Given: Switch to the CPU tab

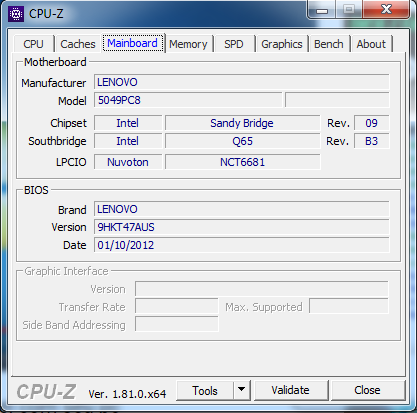Looking at the screenshot, I should [x=33, y=44].
